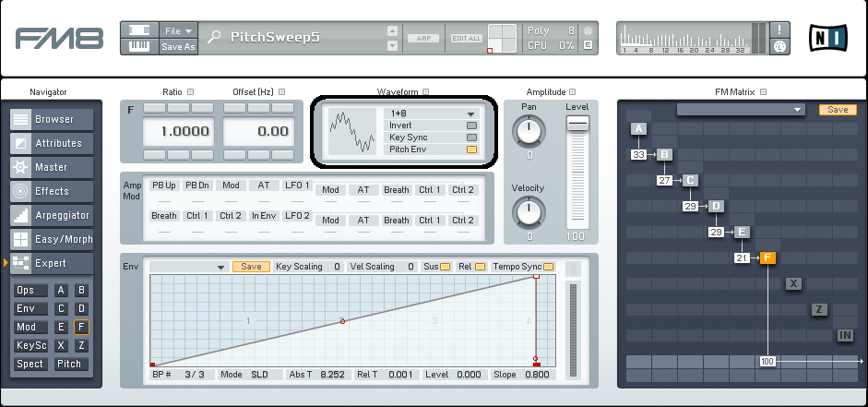Click LFO 1 in Amp Mod

click(297, 186)
